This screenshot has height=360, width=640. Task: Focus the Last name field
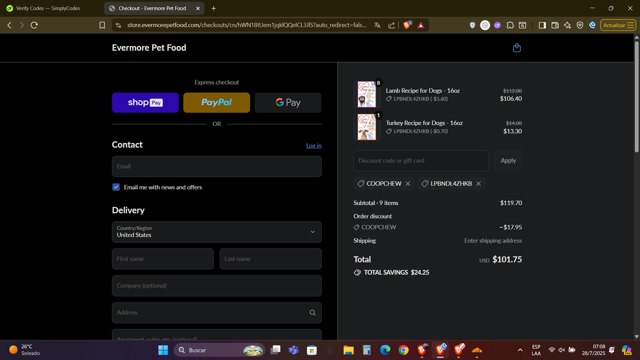(x=271, y=259)
